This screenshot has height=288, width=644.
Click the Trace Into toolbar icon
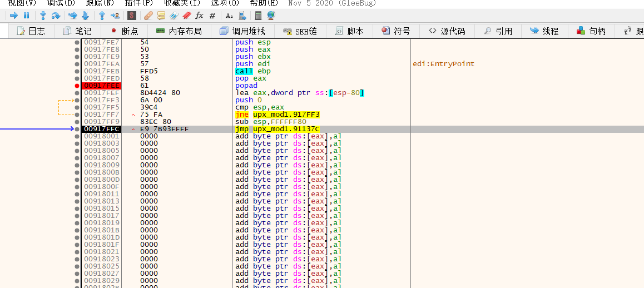point(73,16)
